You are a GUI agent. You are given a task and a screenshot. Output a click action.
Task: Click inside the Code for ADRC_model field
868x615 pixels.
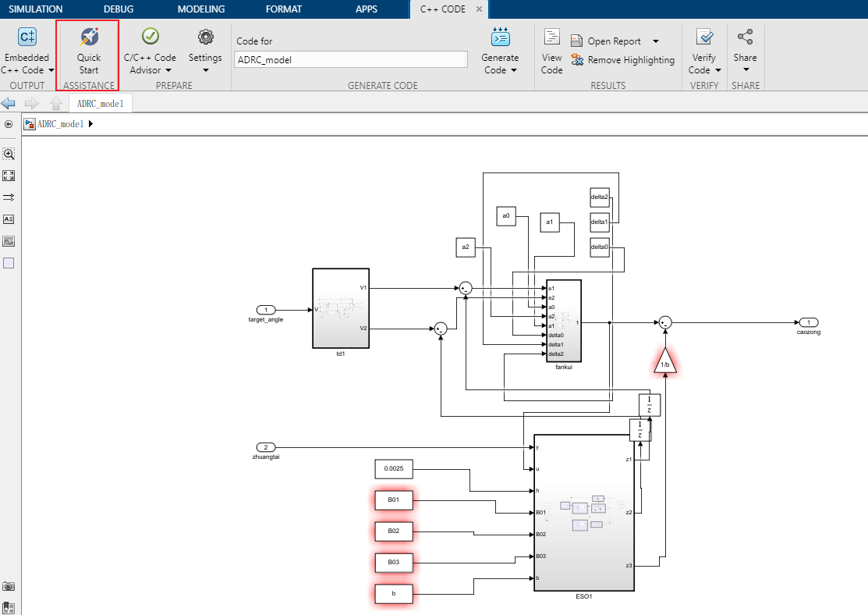[349, 59]
